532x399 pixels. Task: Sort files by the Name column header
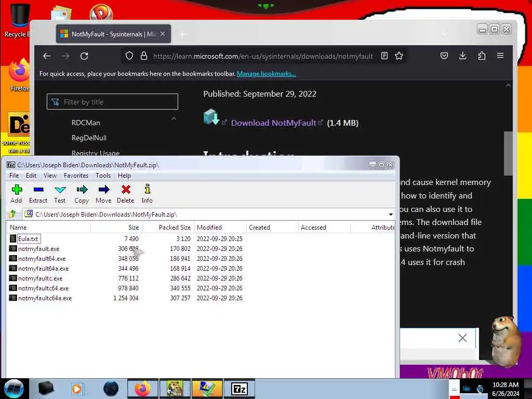click(x=48, y=228)
